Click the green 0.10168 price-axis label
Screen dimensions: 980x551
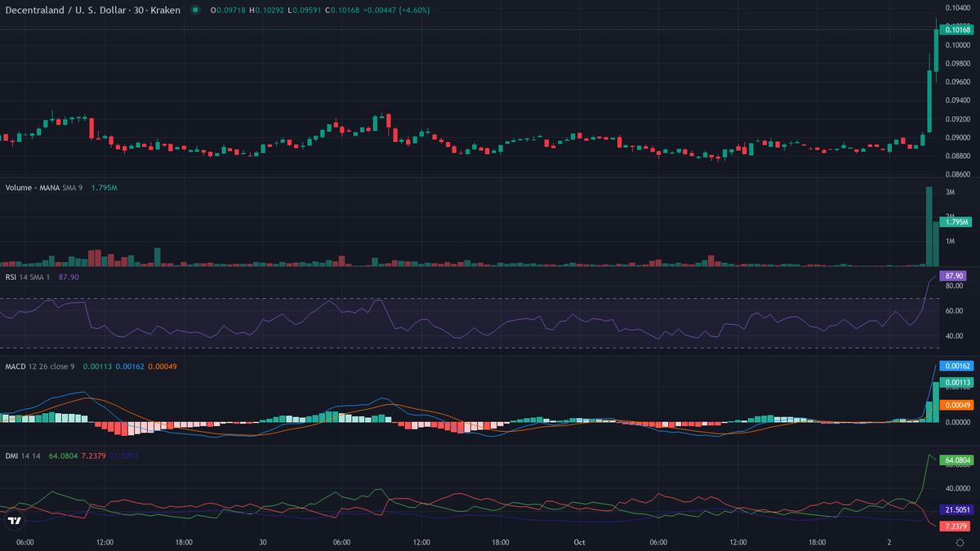(957, 29)
